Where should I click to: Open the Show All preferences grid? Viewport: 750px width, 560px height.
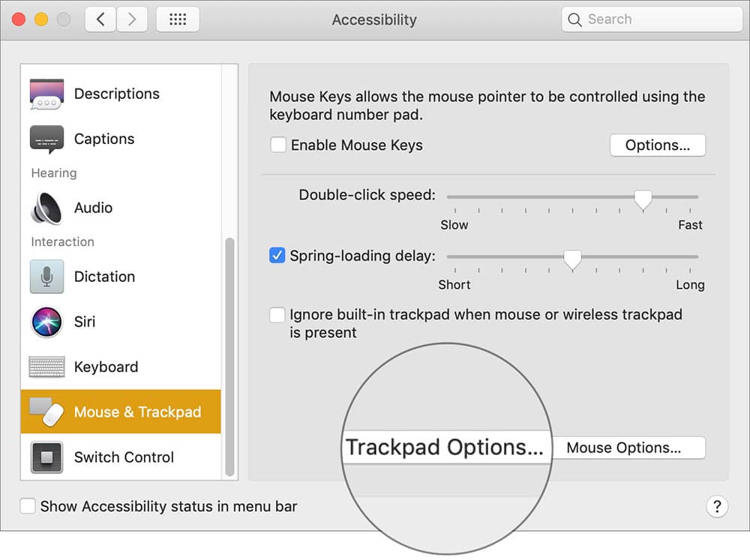click(177, 19)
